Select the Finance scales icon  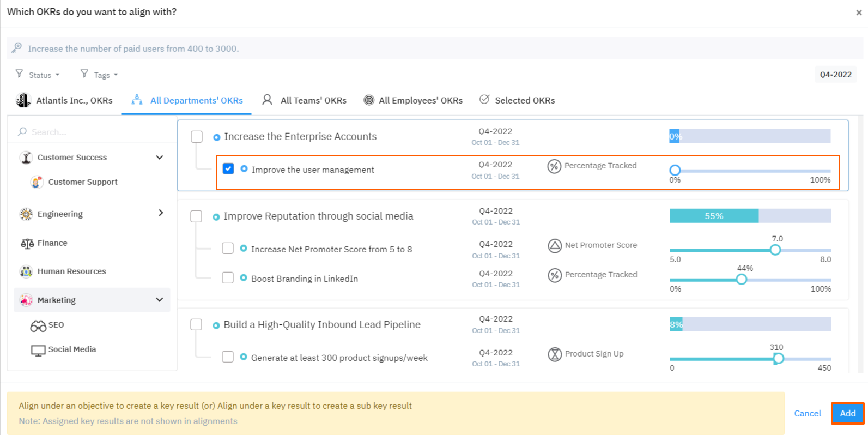pos(27,243)
